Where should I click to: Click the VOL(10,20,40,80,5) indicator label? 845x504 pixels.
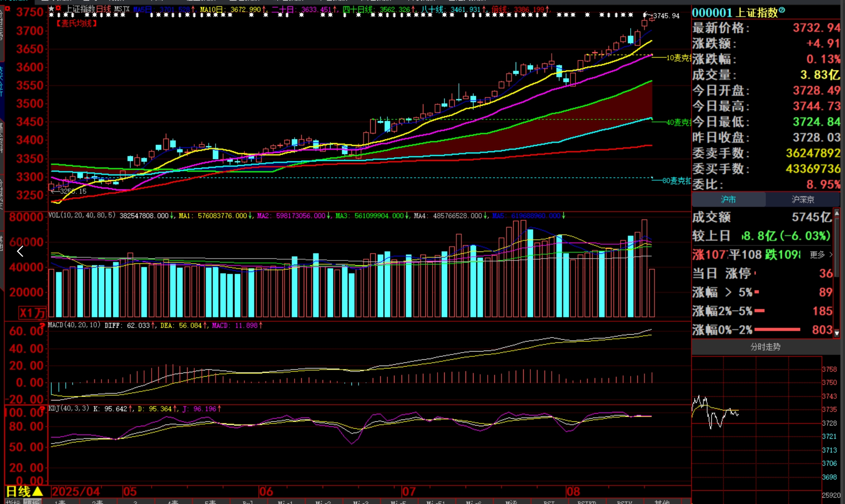pyautogui.click(x=82, y=215)
